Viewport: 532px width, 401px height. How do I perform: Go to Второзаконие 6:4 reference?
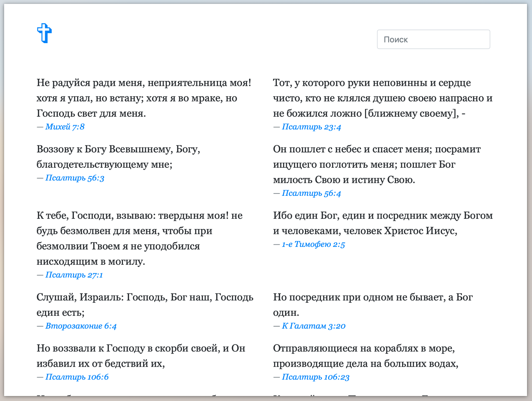coord(81,326)
